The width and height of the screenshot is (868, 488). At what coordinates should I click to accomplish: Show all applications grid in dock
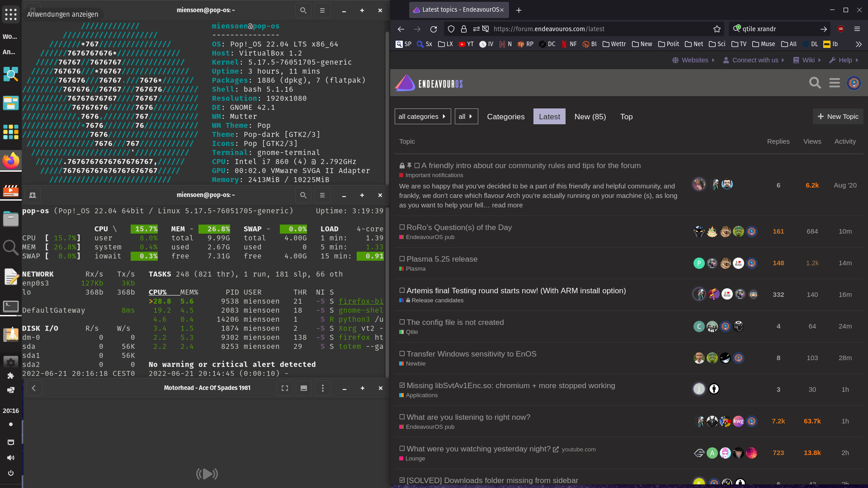tap(11, 14)
